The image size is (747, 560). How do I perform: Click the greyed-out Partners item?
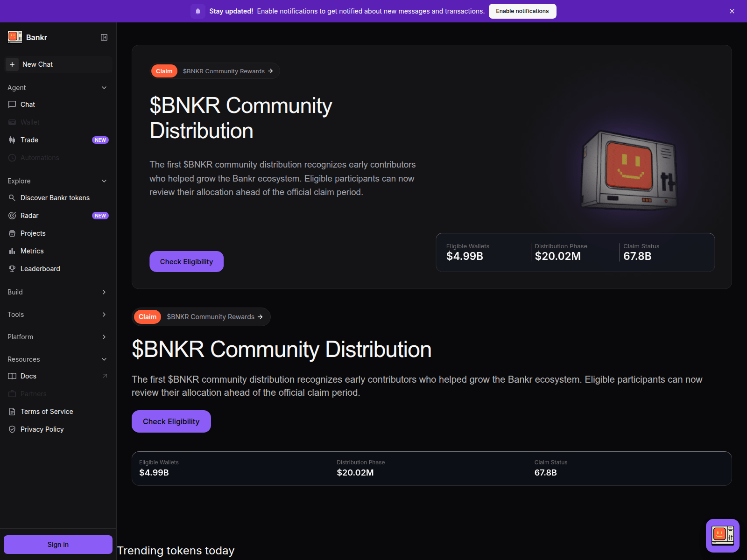(x=58, y=394)
